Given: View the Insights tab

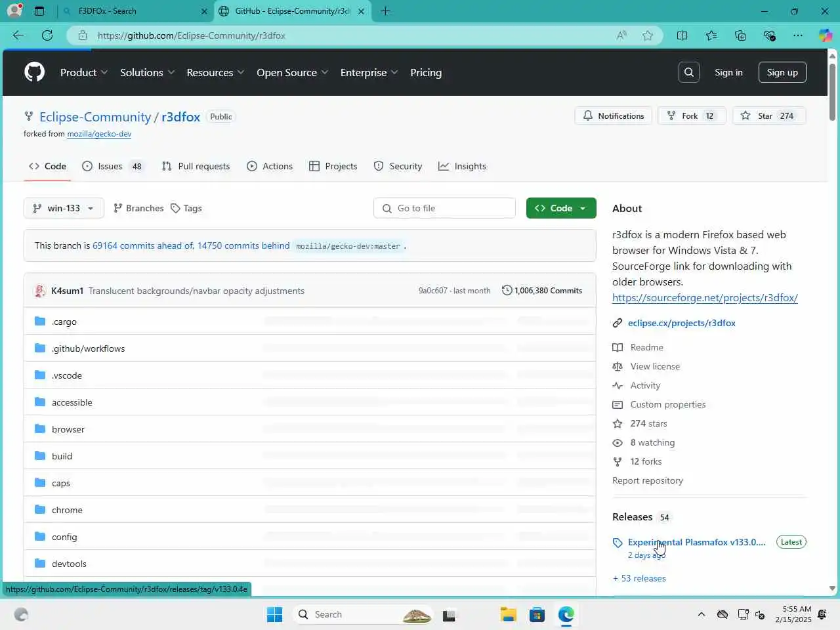Looking at the screenshot, I should [463, 166].
